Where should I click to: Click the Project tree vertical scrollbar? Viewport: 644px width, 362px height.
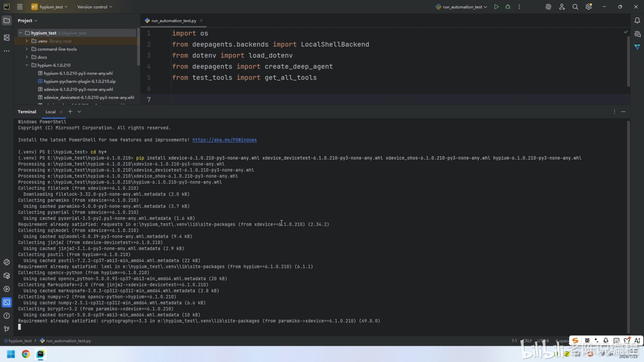[138, 47]
